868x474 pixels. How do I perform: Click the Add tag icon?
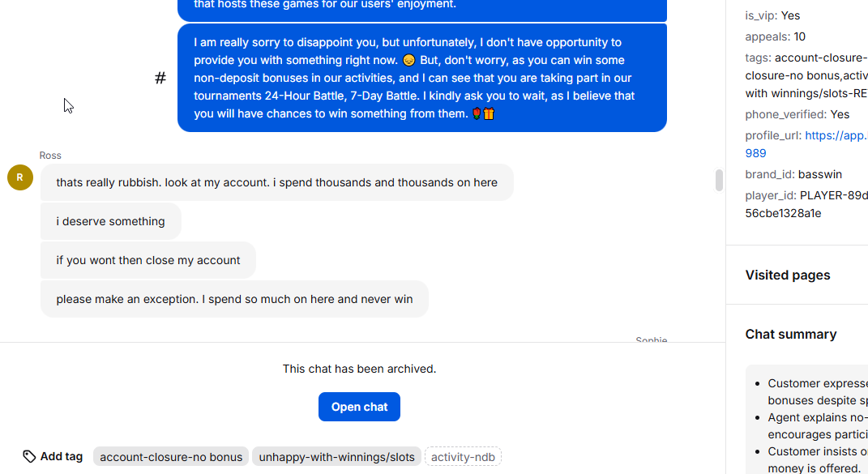[x=29, y=457]
